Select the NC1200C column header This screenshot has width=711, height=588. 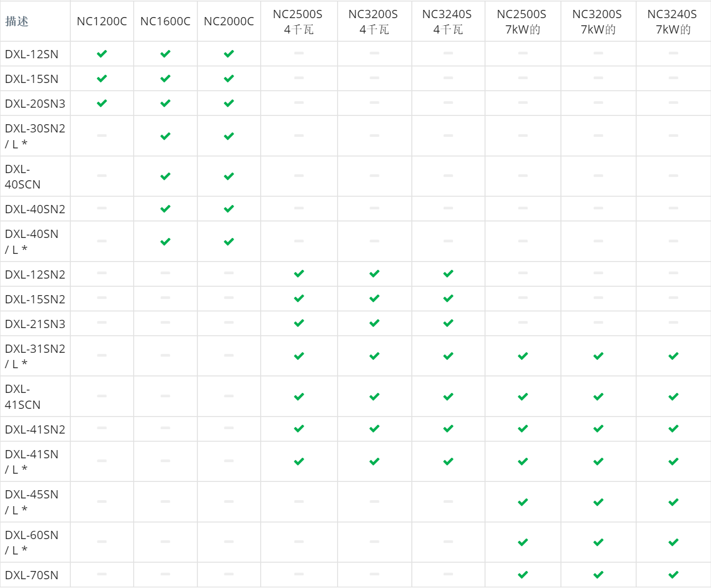(102, 21)
